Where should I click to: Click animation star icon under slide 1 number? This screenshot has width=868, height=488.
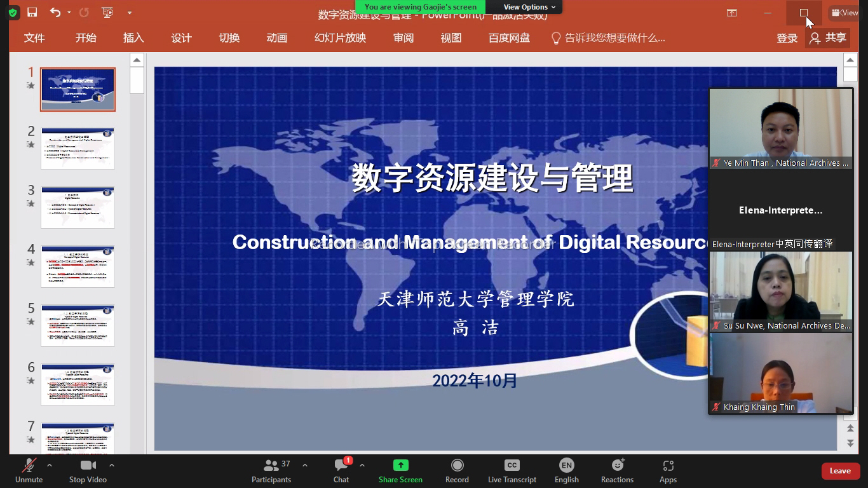coord(31,85)
